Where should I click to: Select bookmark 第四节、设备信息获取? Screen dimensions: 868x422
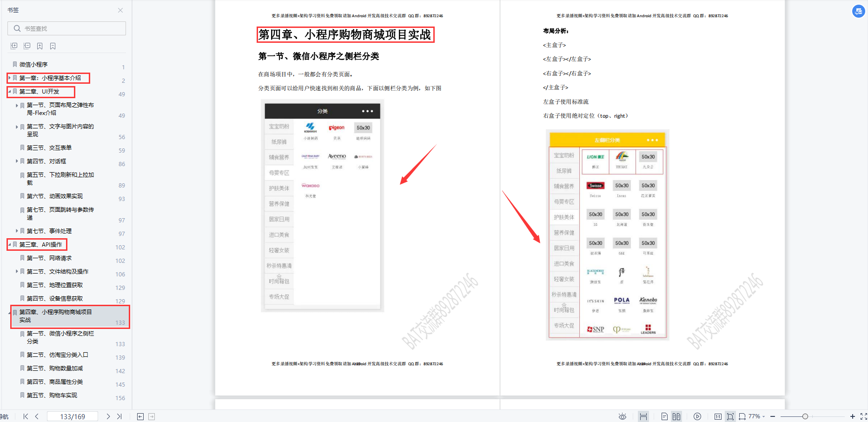pos(55,298)
